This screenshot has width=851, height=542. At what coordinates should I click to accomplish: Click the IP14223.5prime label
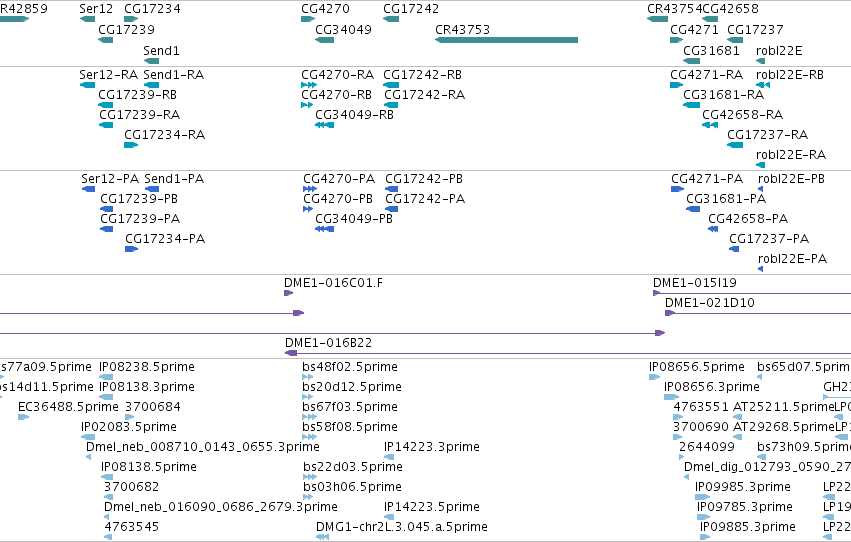pos(432,507)
